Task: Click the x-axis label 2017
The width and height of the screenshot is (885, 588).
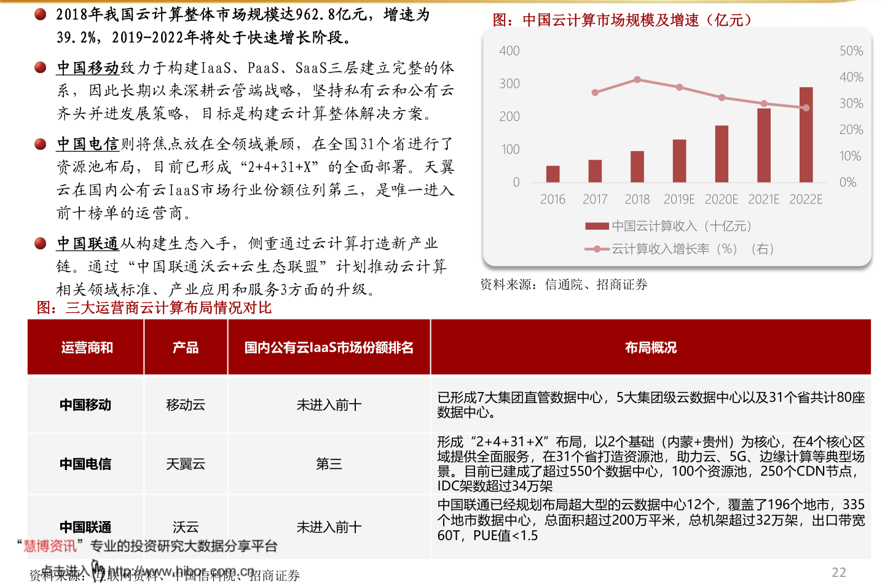Action: [595, 199]
